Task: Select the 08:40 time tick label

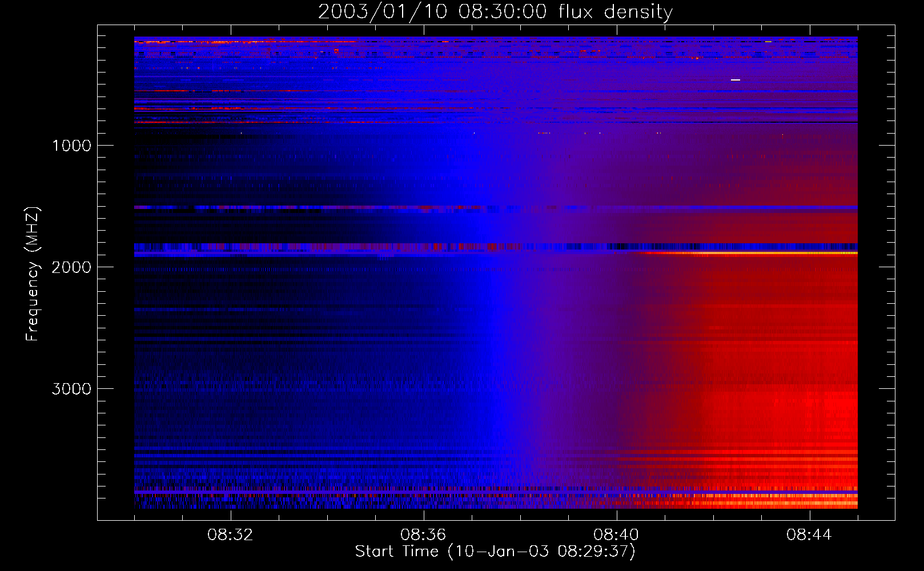Action: (616, 535)
